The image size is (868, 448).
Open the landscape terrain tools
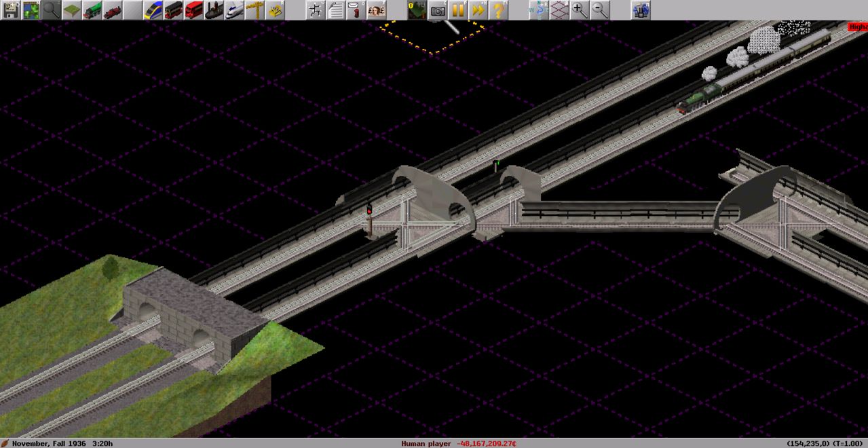pos(71,10)
